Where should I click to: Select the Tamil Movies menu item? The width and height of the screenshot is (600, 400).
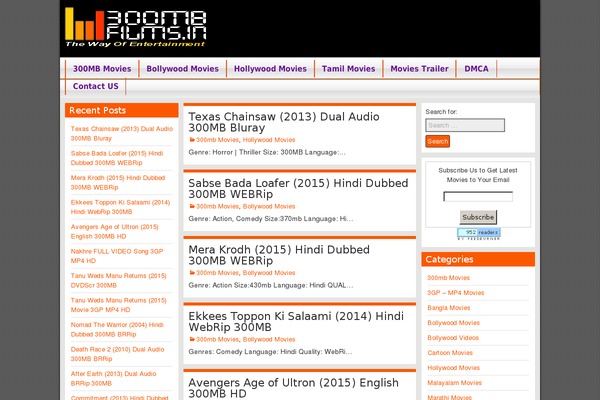(348, 69)
